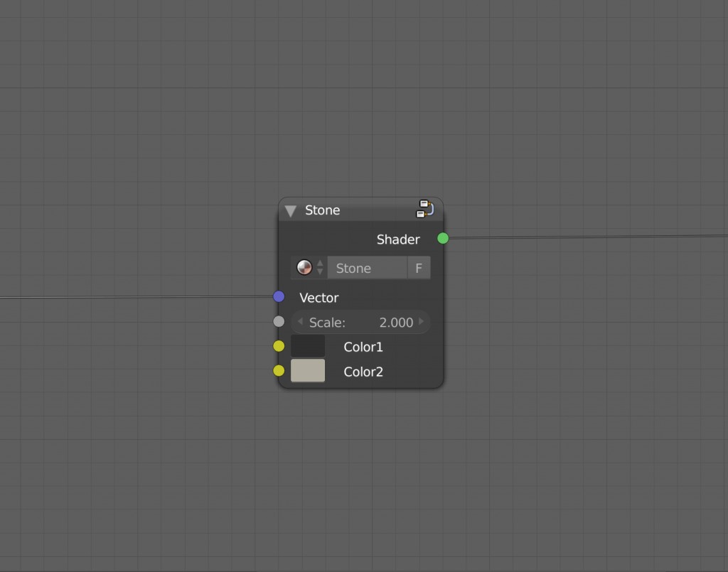Enable fake user with the F button

tap(419, 268)
